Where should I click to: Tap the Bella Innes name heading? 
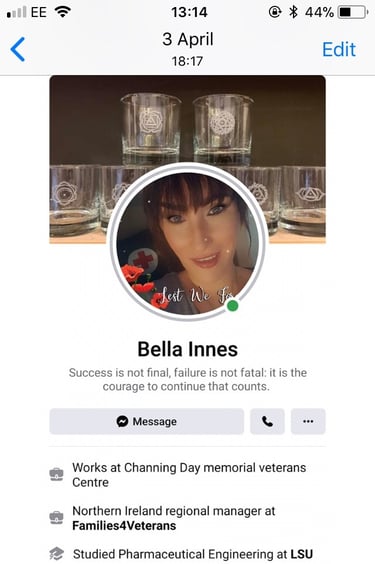click(x=188, y=349)
